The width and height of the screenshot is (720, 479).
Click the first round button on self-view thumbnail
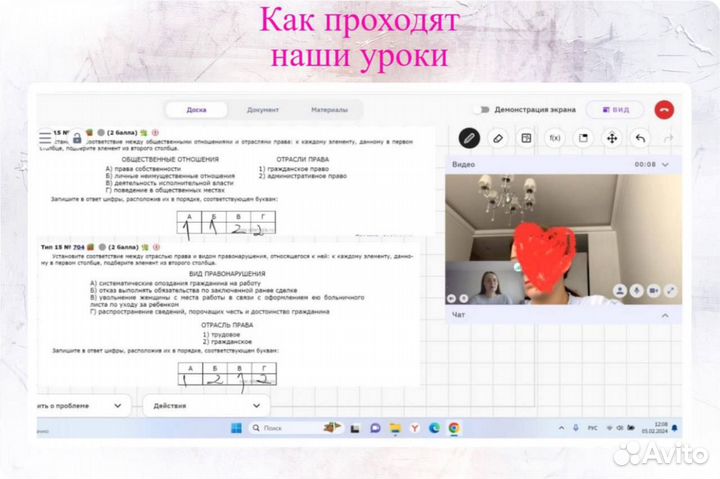[x=451, y=299]
